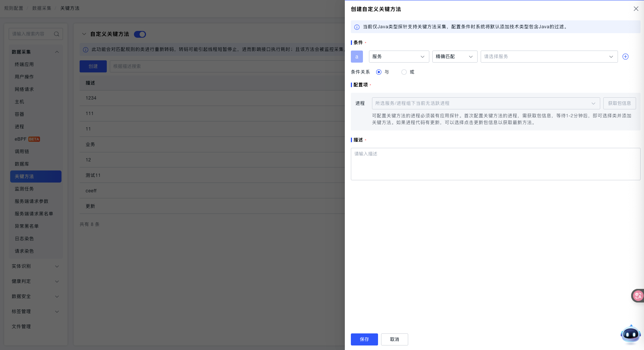The width and height of the screenshot is (644, 350).
Task: Click the 保存 button
Action: tap(364, 339)
